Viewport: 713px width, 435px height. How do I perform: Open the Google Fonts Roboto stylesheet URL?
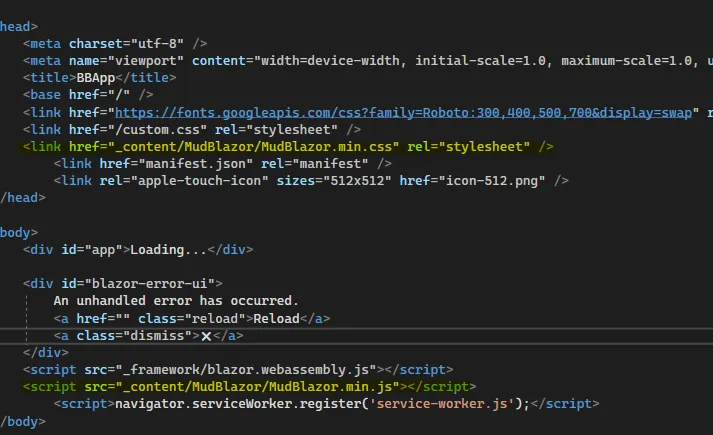click(x=403, y=112)
